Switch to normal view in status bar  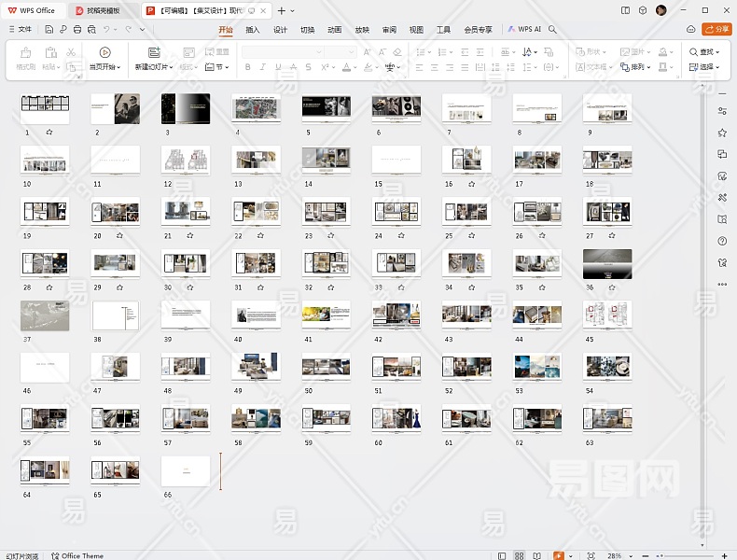click(x=504, y=555)
